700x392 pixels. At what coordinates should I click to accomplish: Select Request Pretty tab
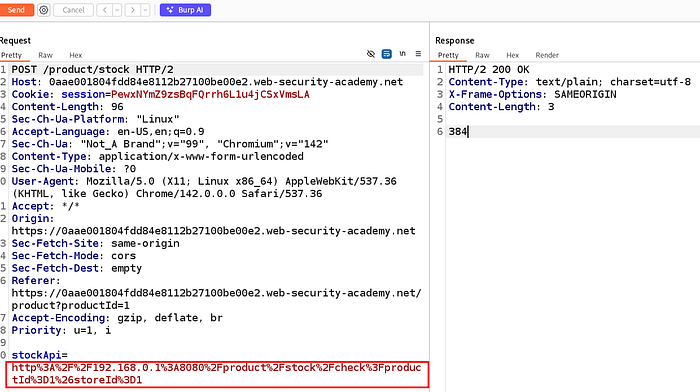click(12, 55)
